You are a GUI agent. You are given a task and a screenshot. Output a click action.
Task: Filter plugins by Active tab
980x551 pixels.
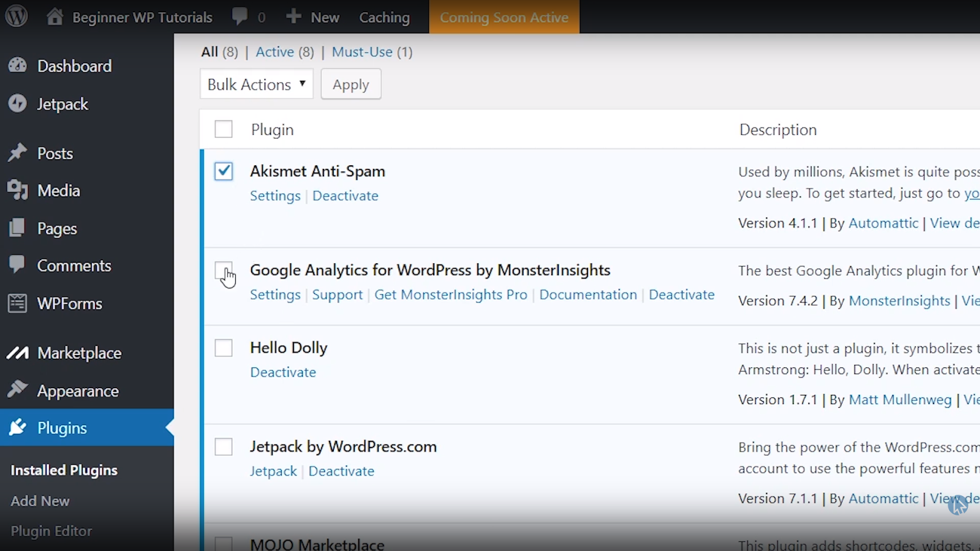click(x=274, y=52)
